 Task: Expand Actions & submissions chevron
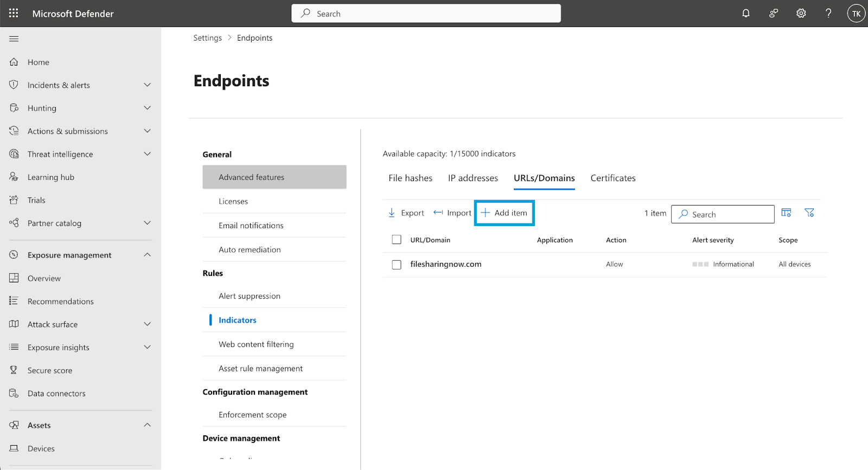click(147, 131)
